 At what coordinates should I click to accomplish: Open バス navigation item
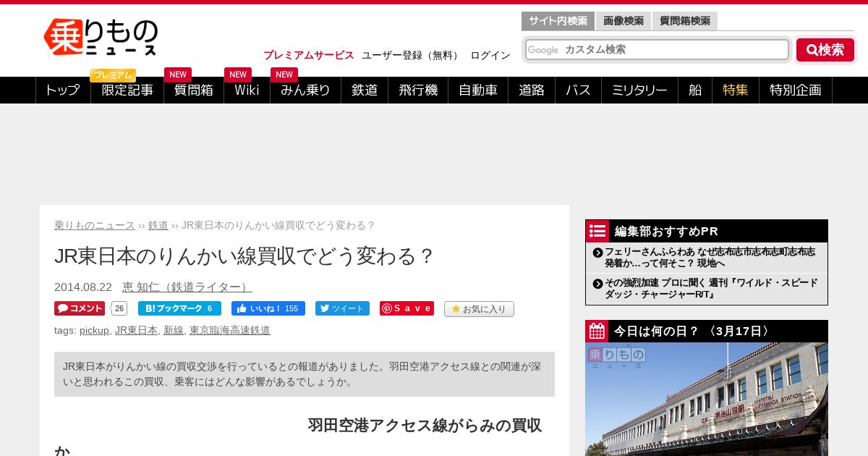point(578,90)
